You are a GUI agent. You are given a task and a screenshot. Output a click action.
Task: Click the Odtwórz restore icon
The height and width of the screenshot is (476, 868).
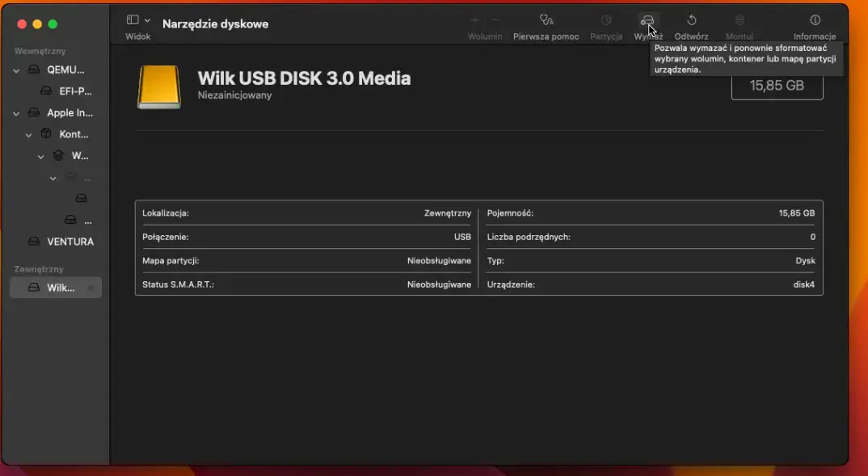pos(691,20)
